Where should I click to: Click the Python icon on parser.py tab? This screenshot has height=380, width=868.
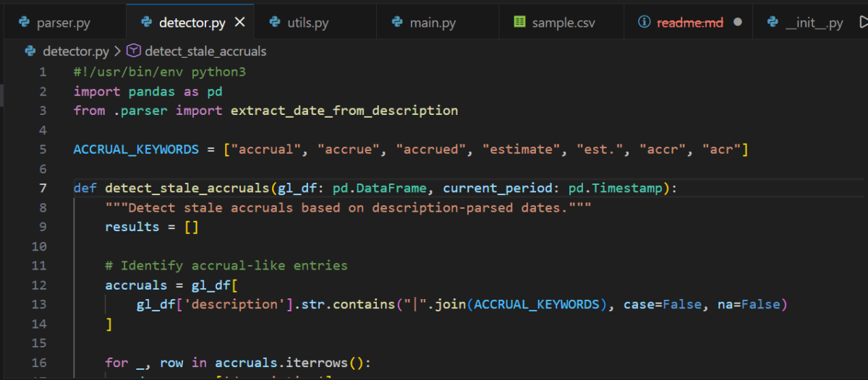pyautogui.click(x=25, y=22)
